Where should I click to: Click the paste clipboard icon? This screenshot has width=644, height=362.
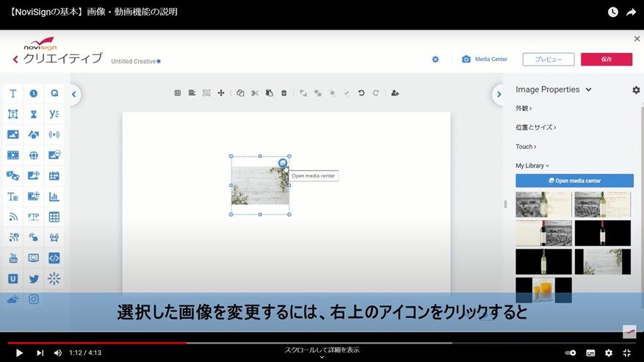(269, 93)
